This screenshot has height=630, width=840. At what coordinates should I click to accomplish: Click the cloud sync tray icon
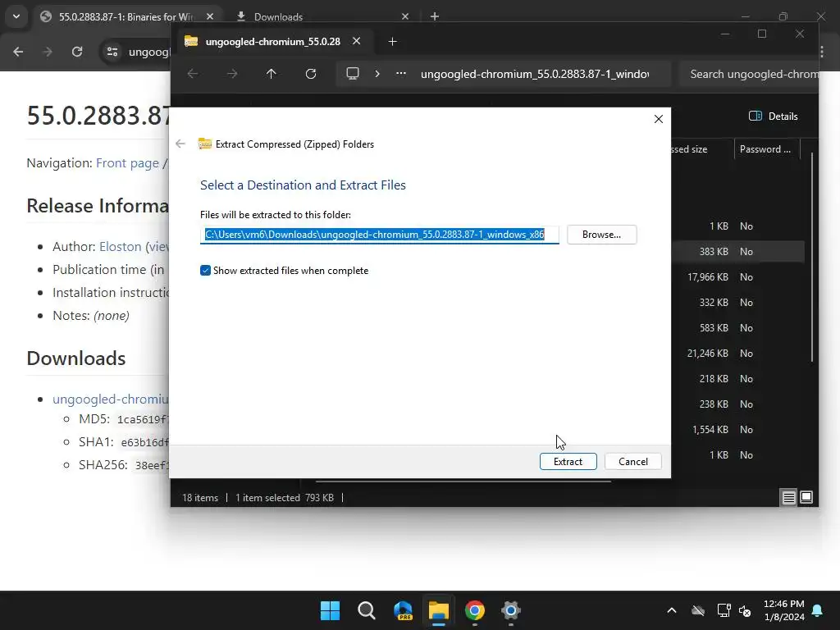[x=697, y=610]
